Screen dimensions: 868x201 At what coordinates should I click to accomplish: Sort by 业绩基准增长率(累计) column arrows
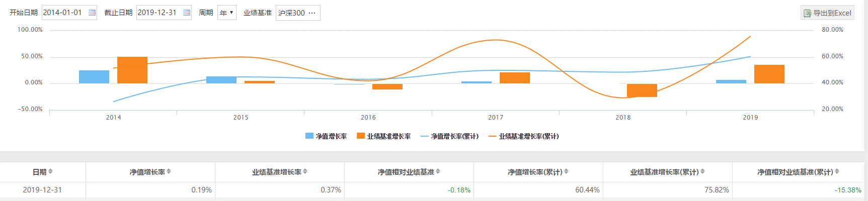click(702, 172)
